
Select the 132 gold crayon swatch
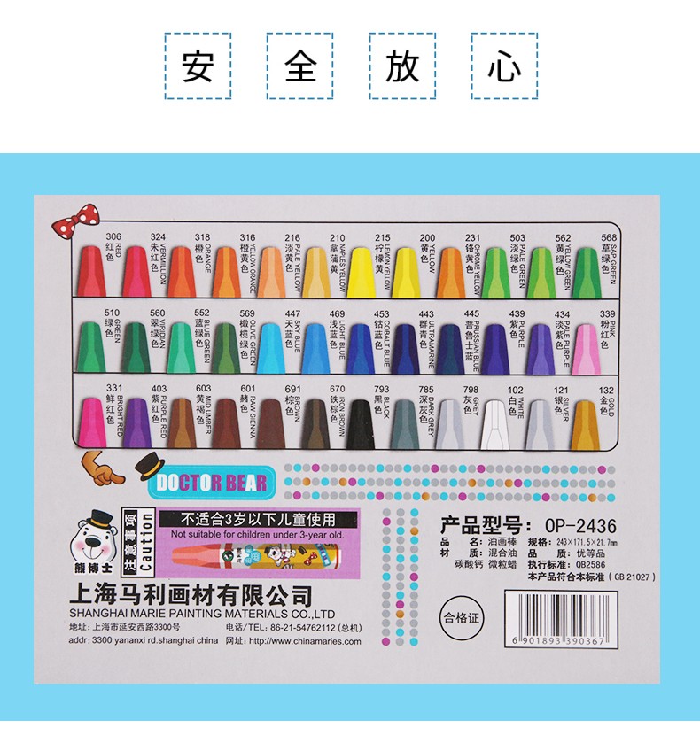(585, 425)
